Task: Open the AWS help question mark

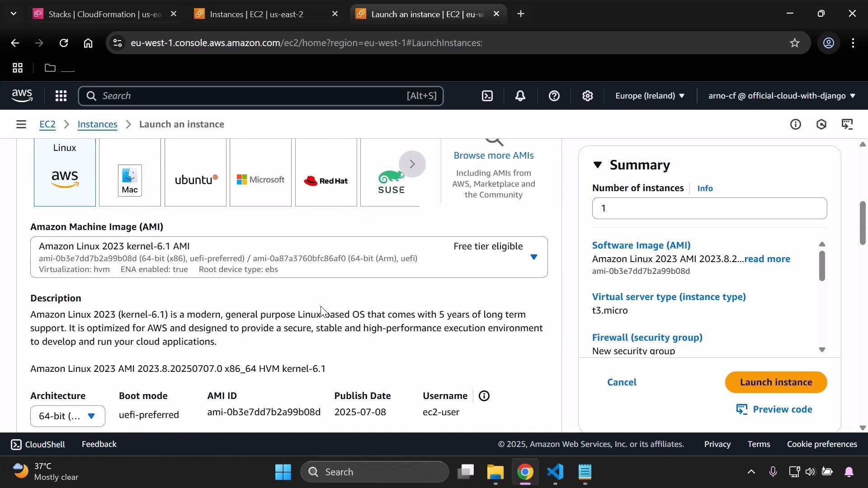Action: pyautogui.click(x=554, y=96)
